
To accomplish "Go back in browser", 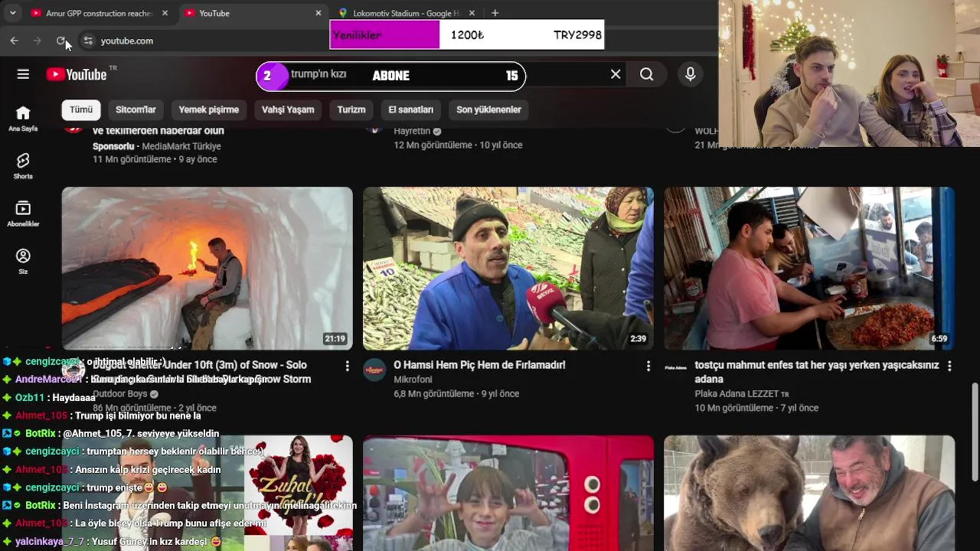I will pos(14,41).
